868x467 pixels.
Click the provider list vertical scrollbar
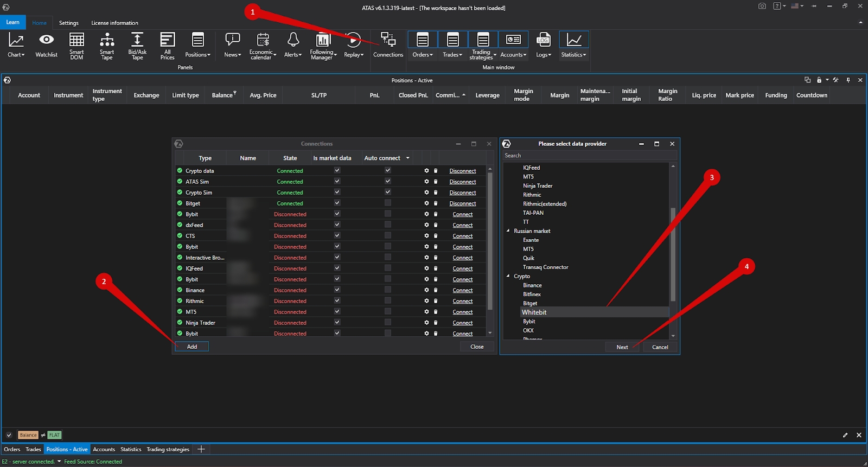coord(673,255)
